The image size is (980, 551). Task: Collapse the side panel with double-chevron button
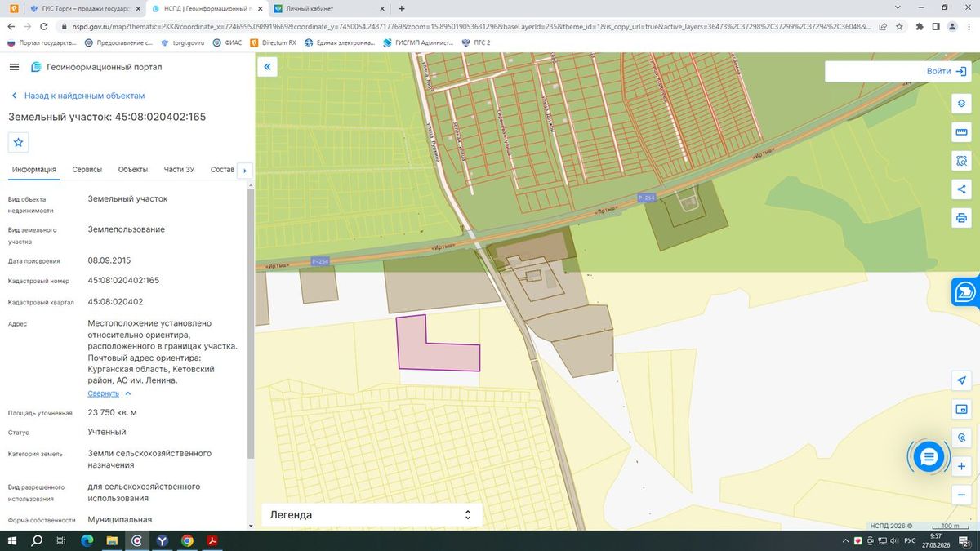[267, 67]
